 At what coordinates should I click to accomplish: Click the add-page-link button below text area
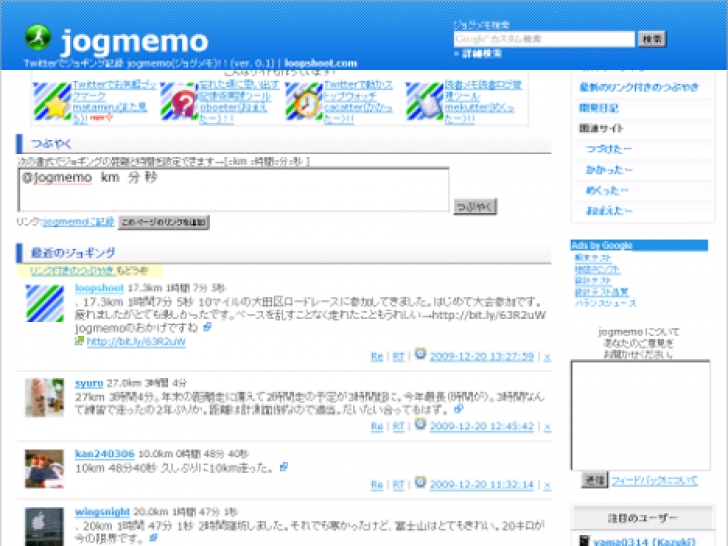click(164, 222)
